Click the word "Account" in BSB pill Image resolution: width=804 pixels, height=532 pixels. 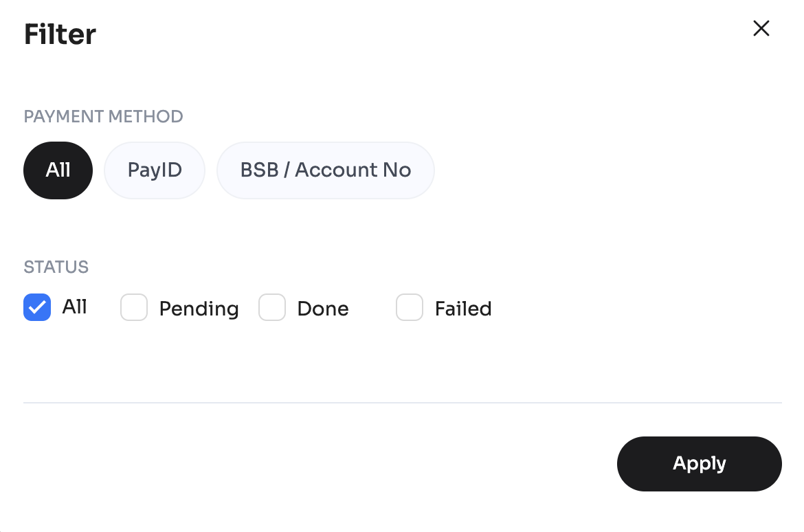click(x=337, y=170)
